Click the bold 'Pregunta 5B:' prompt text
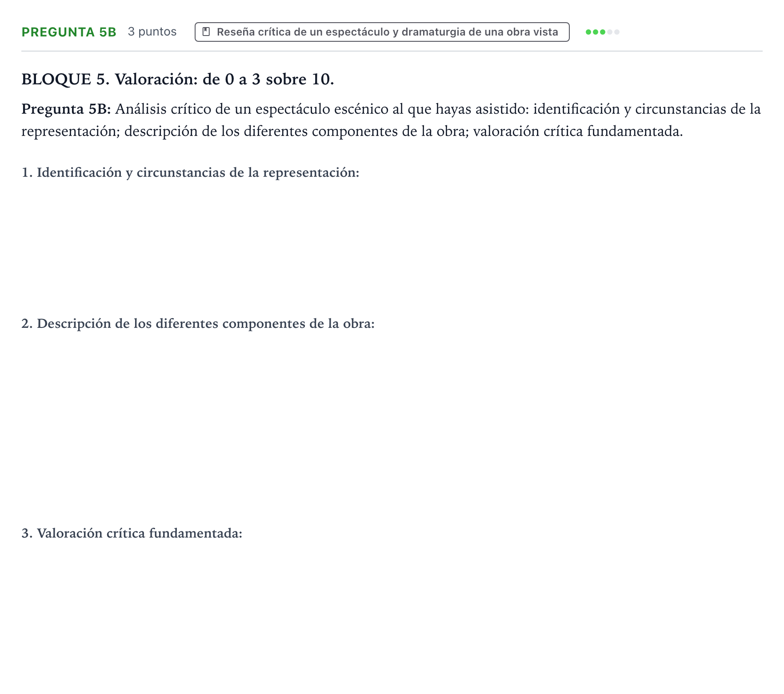Viewport: 784px width, 694px height. pyautogui.click(x=66, y=109)
